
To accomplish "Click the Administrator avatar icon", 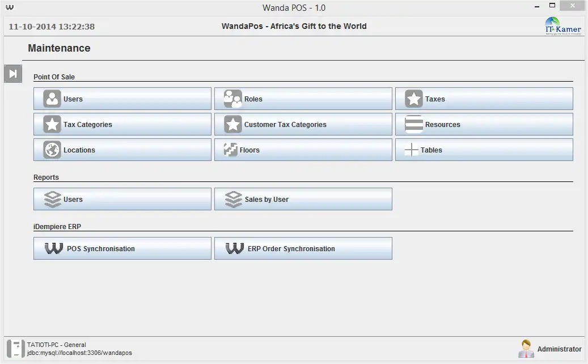I will 526,349.
